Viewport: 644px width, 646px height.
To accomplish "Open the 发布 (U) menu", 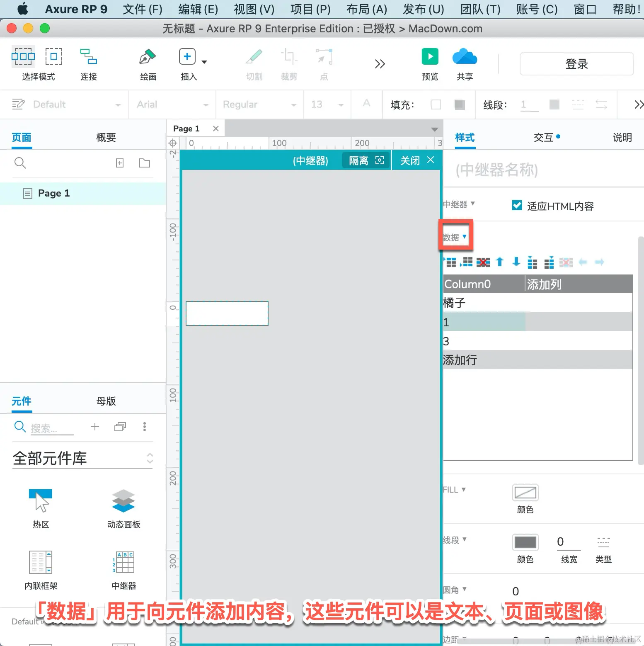I will click(x=424, y=9).
